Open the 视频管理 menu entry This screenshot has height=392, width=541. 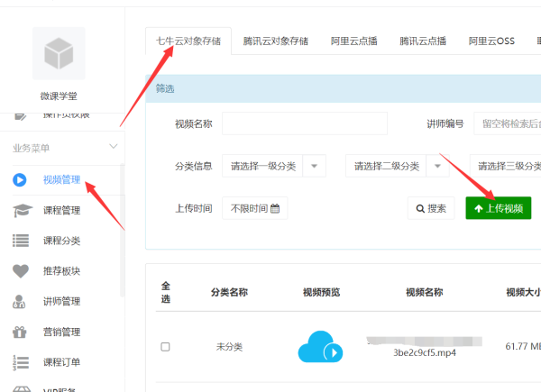61,179
